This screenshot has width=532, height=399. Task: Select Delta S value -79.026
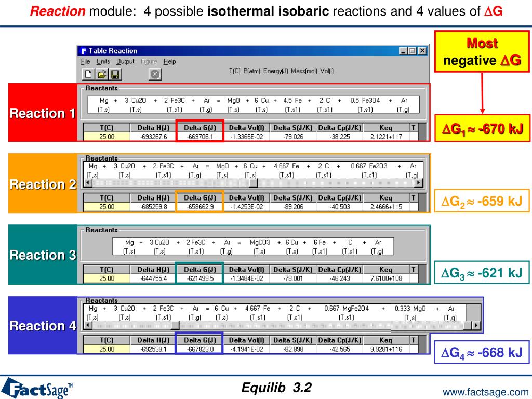(x=293, y=137)
